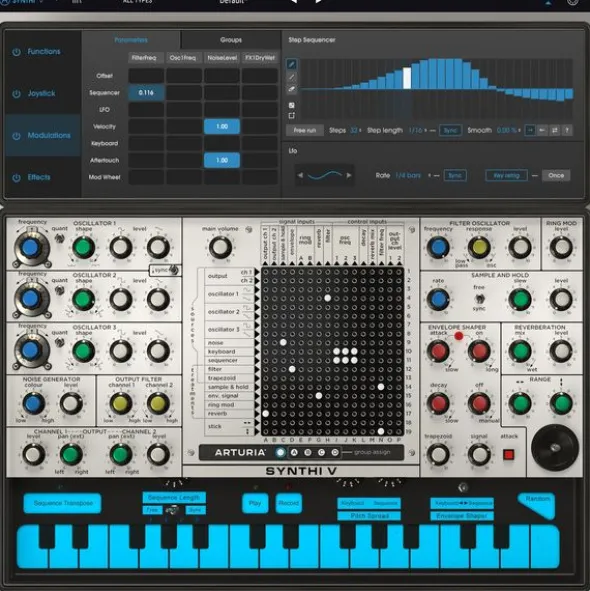Select group B in group assign
The image size is (590, 591).
click(x=308, y=452)
